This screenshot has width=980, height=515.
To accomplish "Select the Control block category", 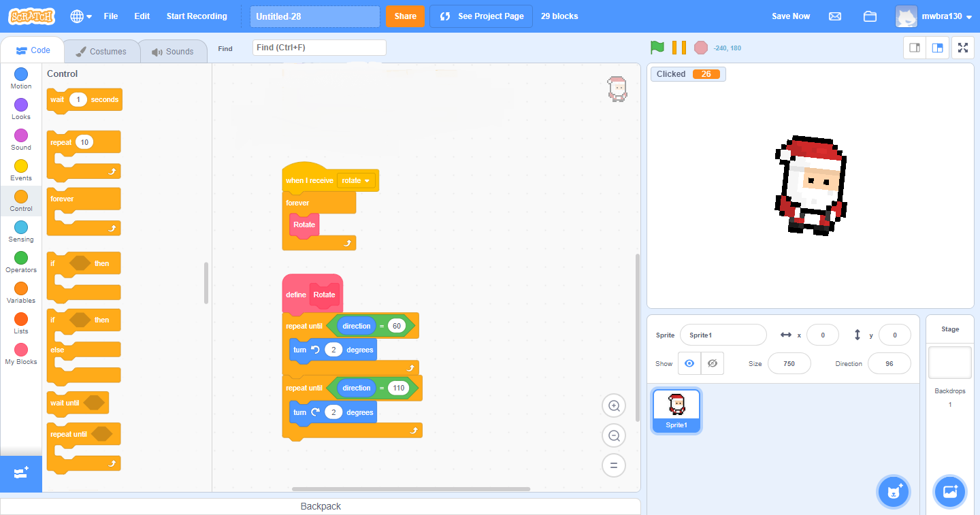I will (x=21, y=201).
